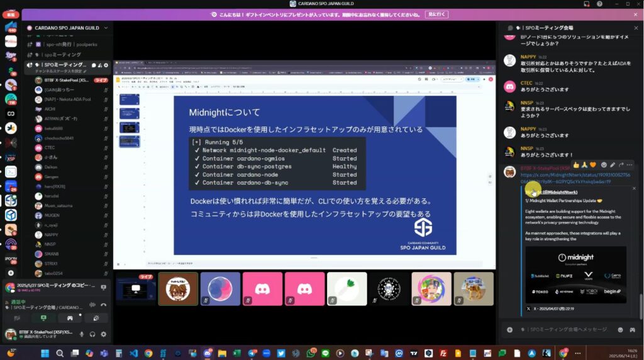Select the camel avatar participant tile

click(x=474, y=289)
